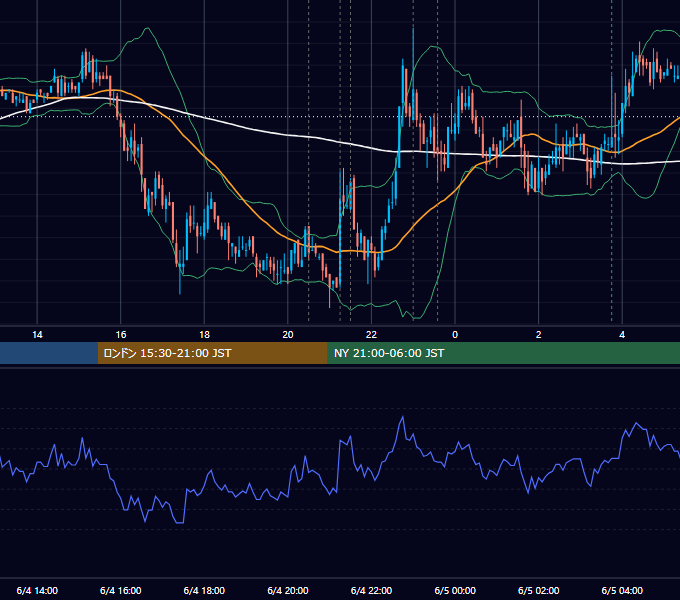This screenshot has width=680, height=600.
Task: Click the 6/4 18:00 label on oscillator axis
Action: click(204, 590)
